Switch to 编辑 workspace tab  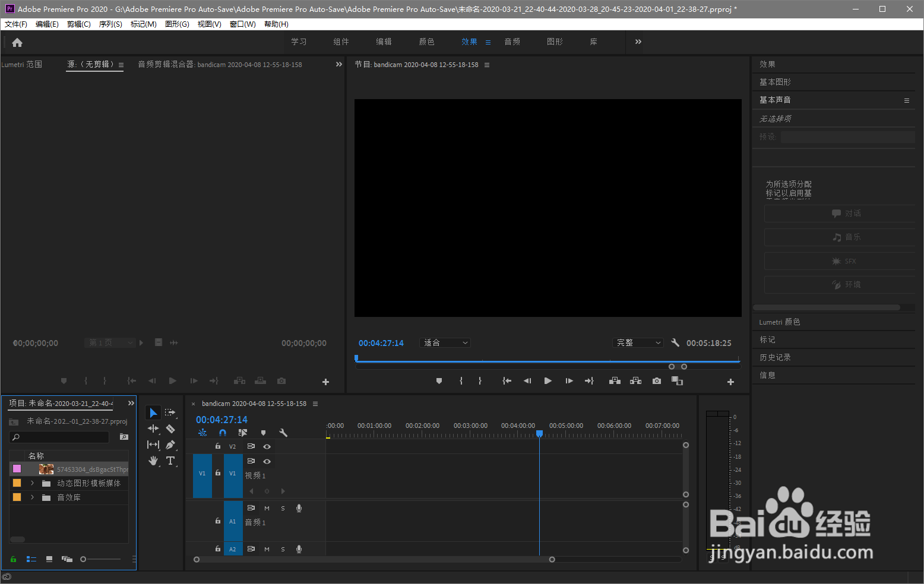(x=384, y=42)
